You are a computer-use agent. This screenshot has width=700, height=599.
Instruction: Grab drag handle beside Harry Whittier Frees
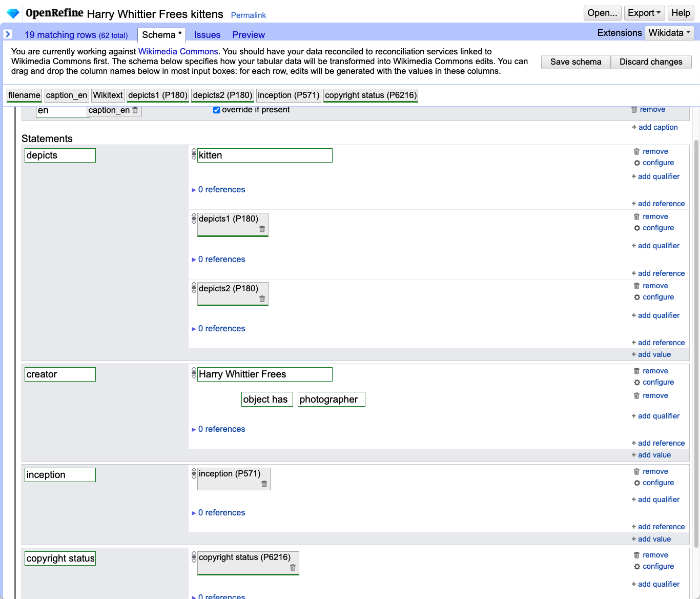point(194,374)
